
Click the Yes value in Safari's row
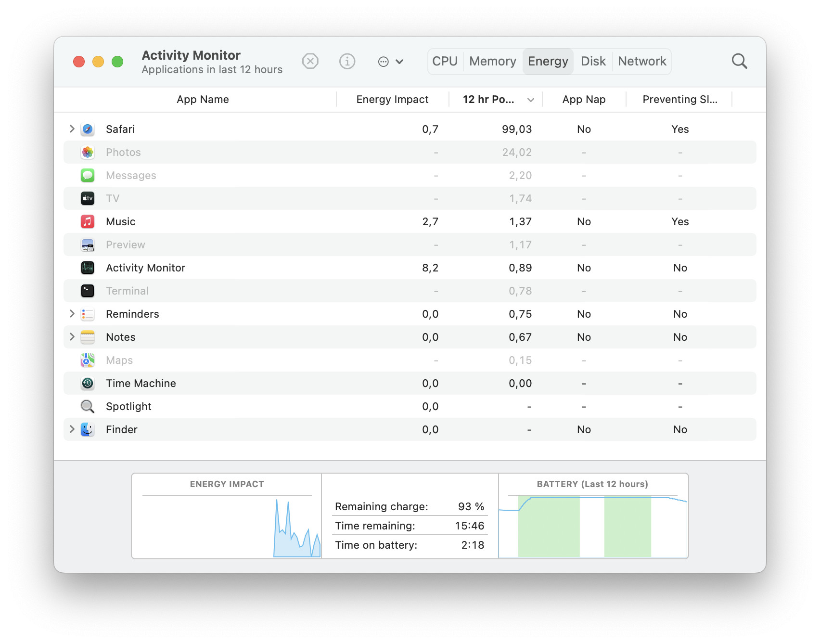click(x=680, y=129)
